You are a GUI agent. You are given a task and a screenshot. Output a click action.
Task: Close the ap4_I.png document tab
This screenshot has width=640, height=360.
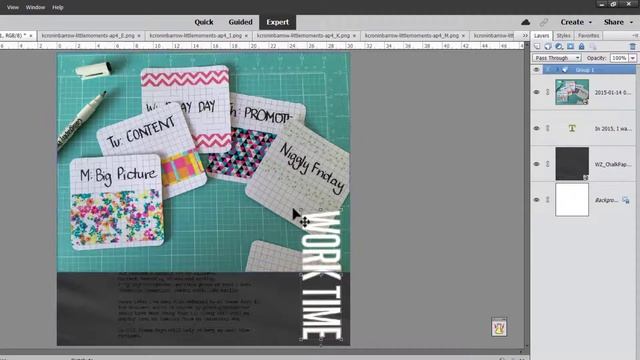point(246,36)
